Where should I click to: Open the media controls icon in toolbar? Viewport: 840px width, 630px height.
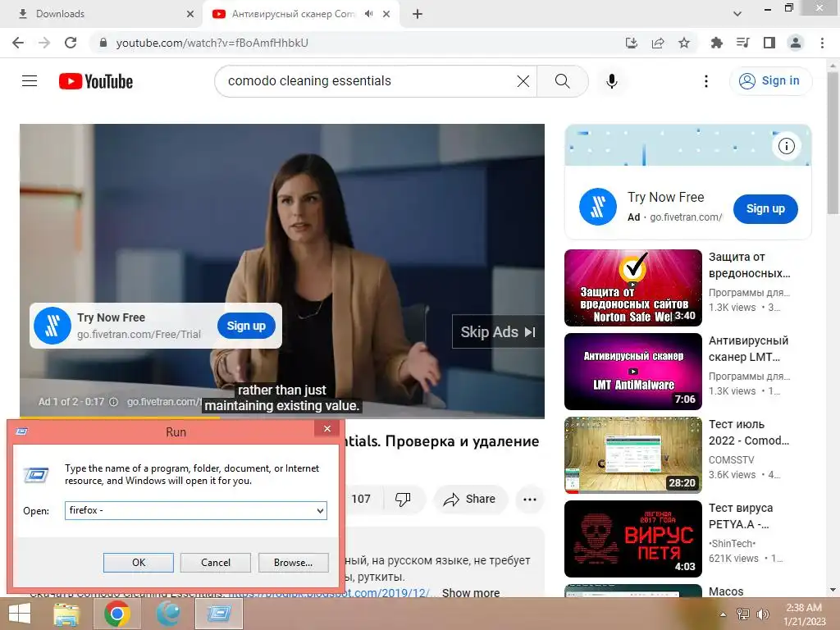(x=742, y=43)
